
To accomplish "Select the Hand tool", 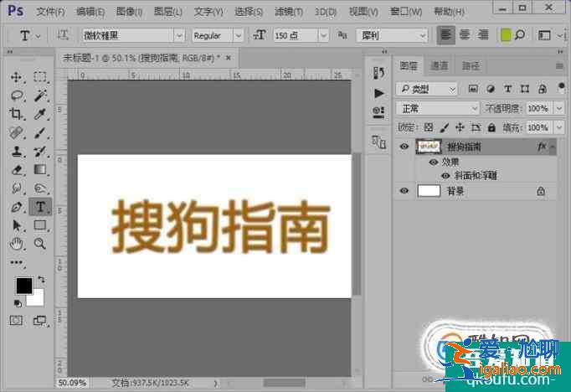I will [x=17, y=244].
